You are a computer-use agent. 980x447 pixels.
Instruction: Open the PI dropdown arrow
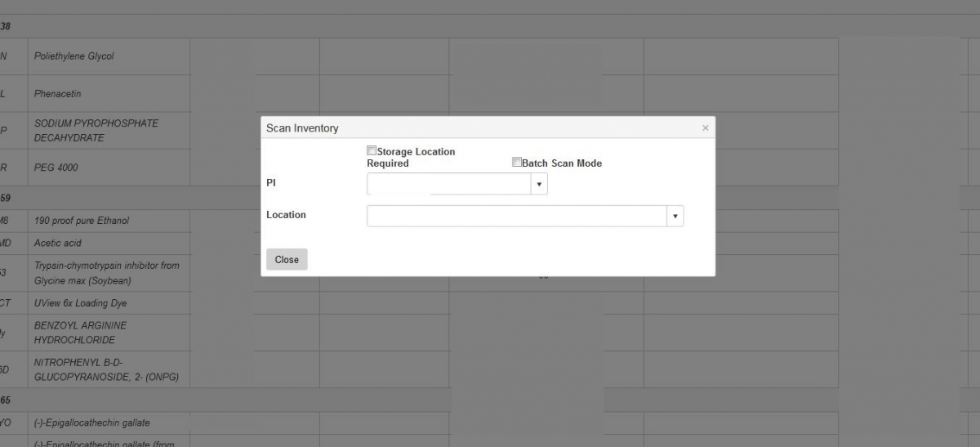point(539,184)
